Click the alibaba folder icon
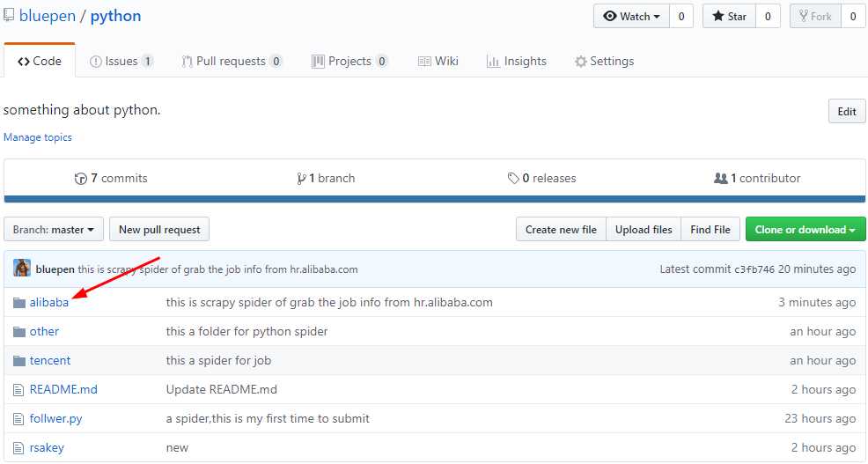 pos(19,302)
